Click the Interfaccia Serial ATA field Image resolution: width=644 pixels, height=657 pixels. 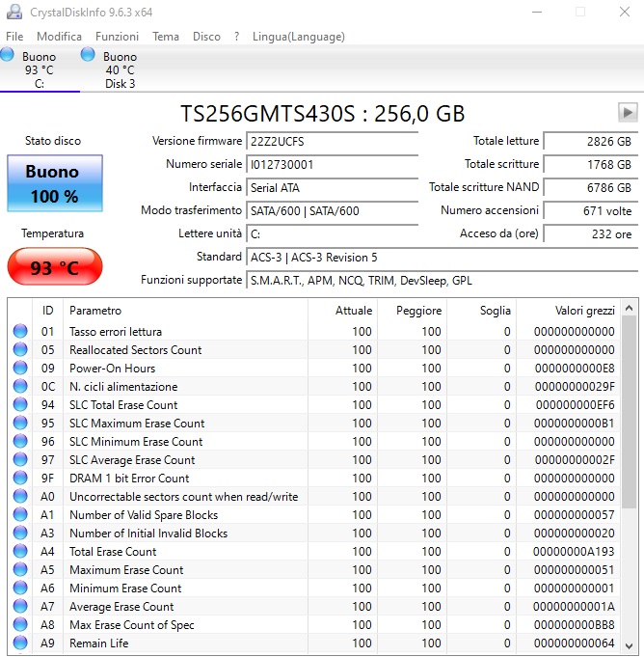point(333,188)
